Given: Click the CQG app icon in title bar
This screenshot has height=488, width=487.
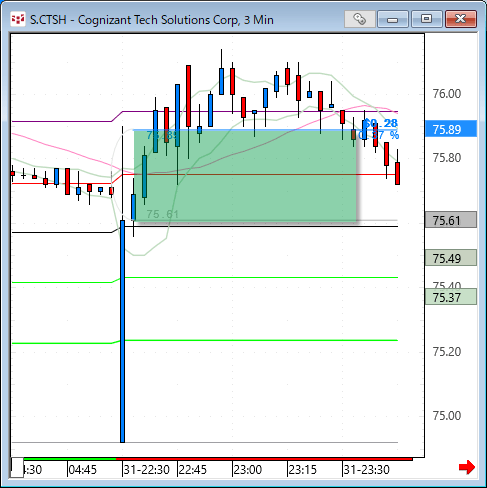Looking at the screenshot, I should (x=18, y=19).
